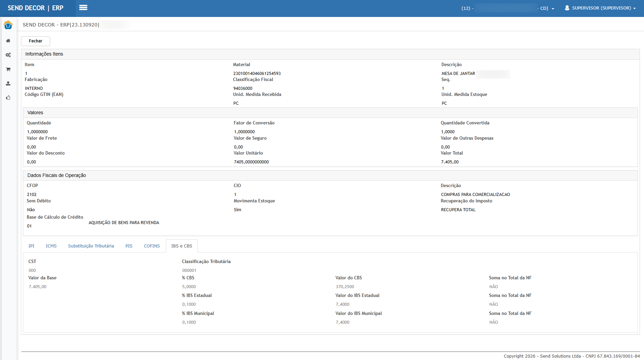Click the Classificação Tributária field value 000001
The width and height of the screenshot is (644, 360).
pyautogui.click(x=189, y=271)
